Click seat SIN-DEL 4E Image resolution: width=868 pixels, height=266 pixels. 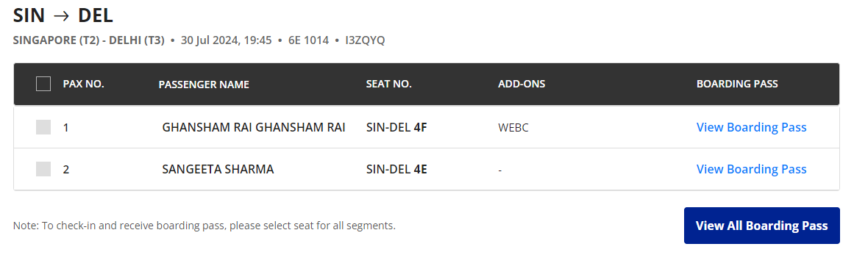click(396, 169)
